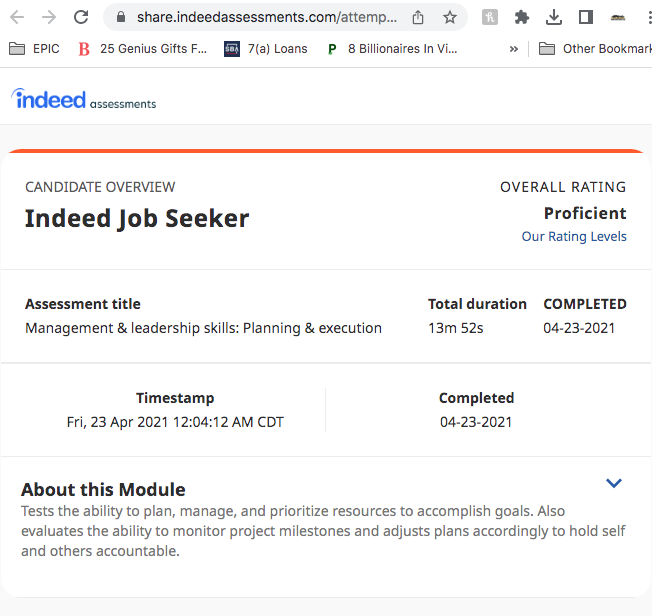The image size is (652, 616).
Task: Open the downloads icon
Action: point(554,17)
